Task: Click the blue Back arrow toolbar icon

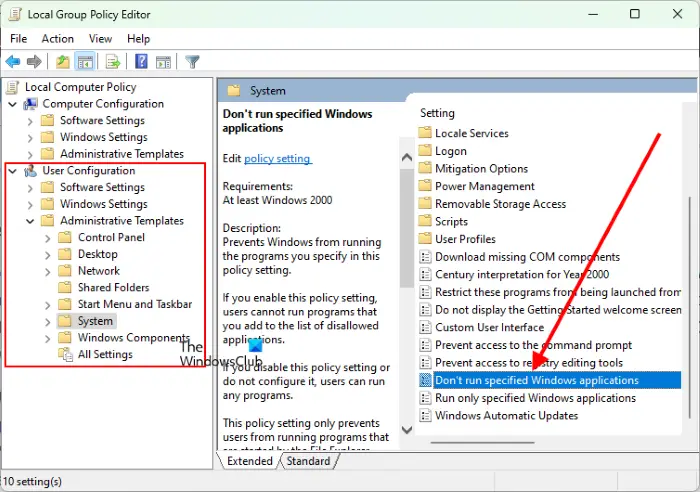Action: 13,61
